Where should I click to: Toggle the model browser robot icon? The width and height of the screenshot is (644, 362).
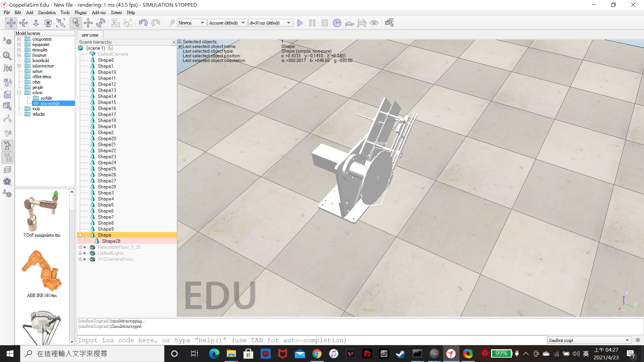pos(7,145)
